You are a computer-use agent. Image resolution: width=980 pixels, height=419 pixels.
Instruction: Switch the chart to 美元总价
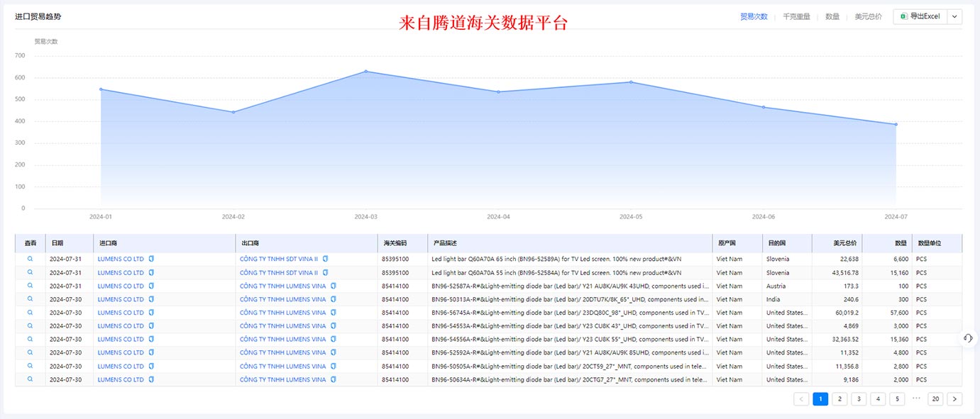pyautogui.click(x=868, y=16)
